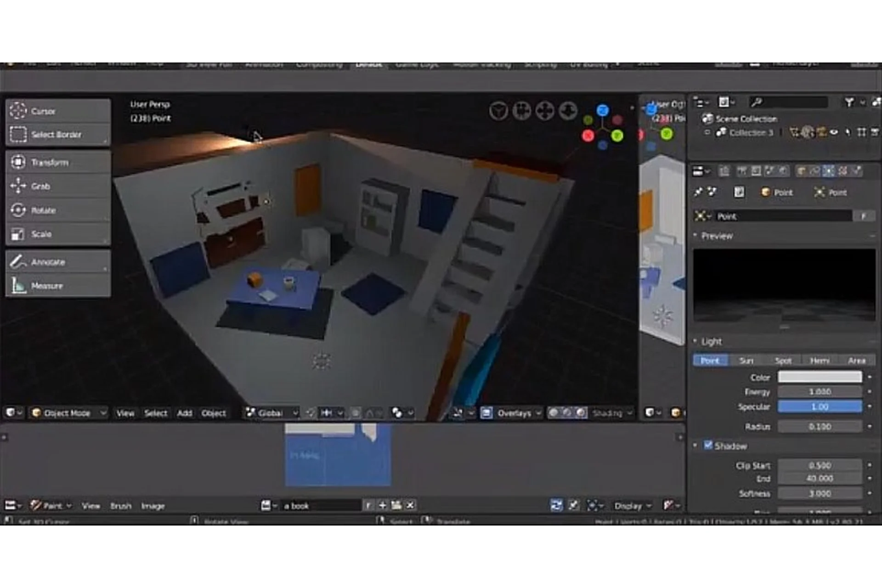The height and width of the screenshot is (588, 882).
Task: Switch light type to Sun
Action: 746,361
